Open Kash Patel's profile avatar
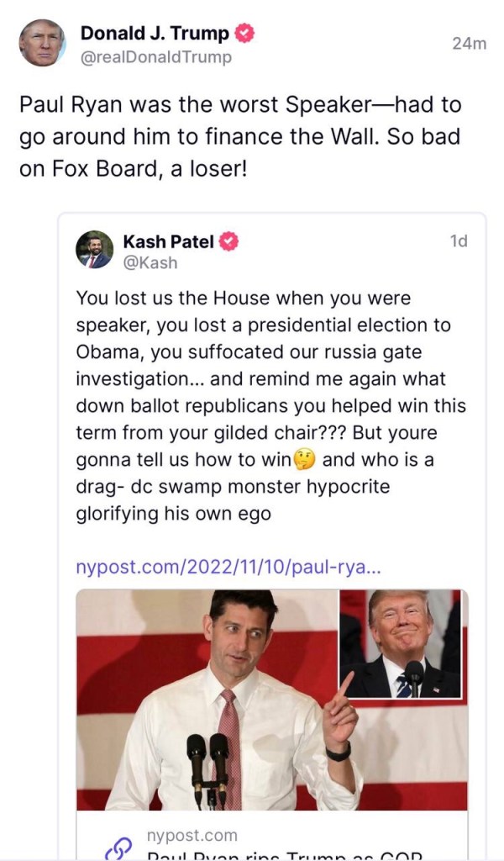This screenshot has width=504, height=861. (94, 250)
